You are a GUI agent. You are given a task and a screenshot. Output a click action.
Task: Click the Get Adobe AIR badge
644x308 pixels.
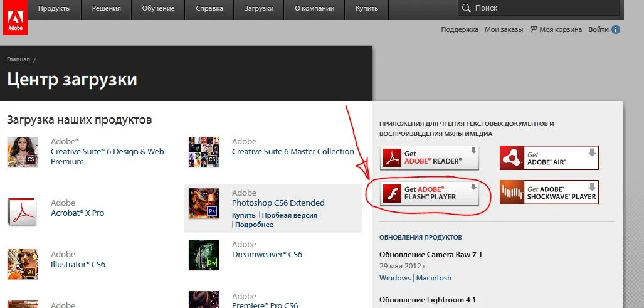tap(549, 157)
